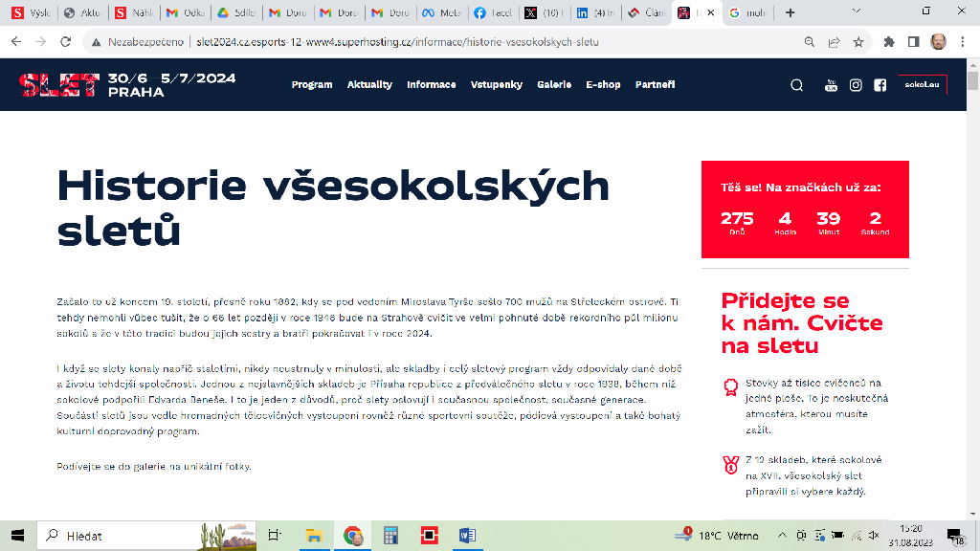The height and width of the screenshot is (551, 980).
Task: Toggle Chrome side panel icon
Action: pos(913,42)
